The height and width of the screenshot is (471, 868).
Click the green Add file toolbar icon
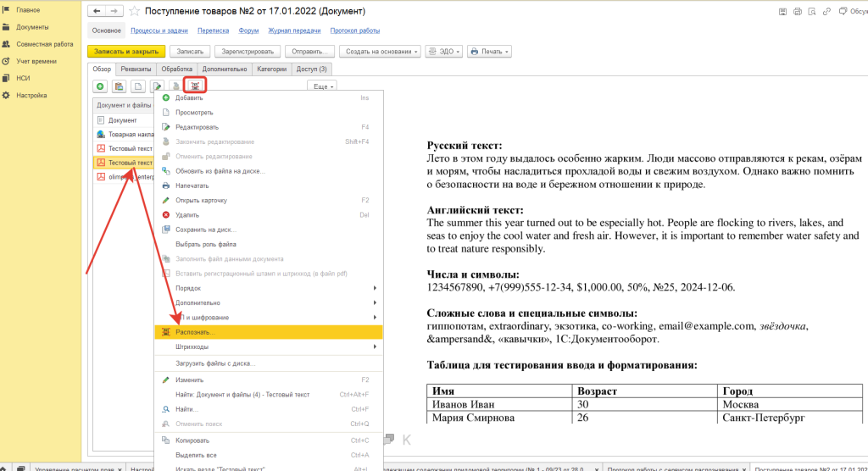(100, 86)
